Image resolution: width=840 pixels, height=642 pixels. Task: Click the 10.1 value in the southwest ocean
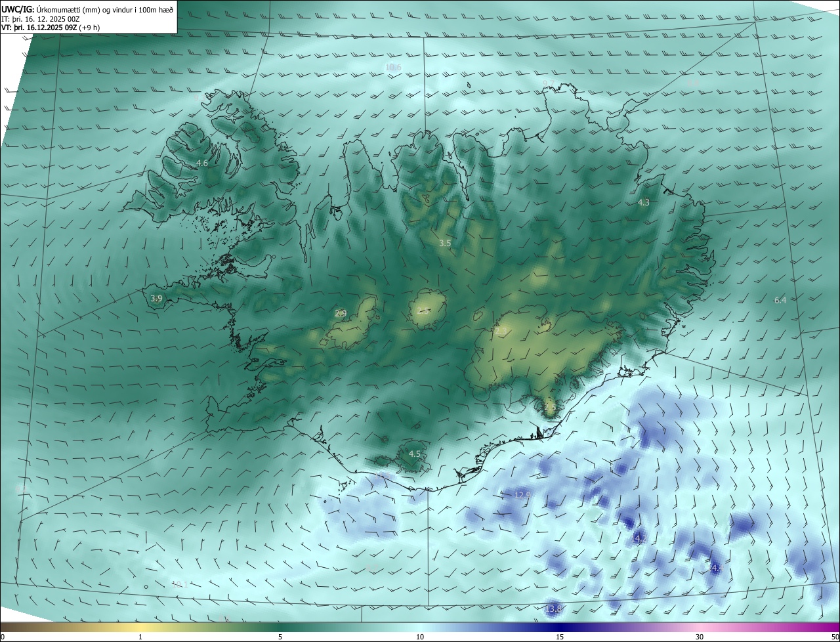[179, 584]
